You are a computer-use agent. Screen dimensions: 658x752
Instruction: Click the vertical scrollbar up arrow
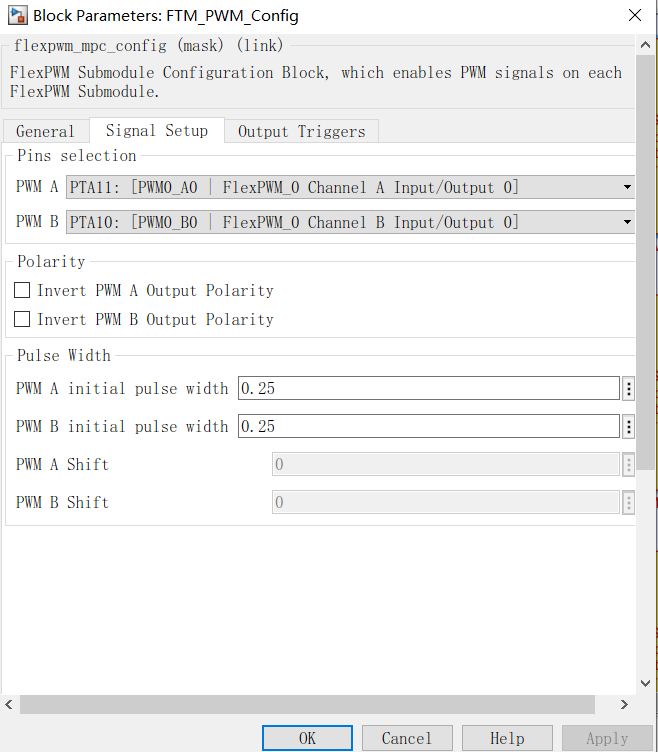pos(646,45)
